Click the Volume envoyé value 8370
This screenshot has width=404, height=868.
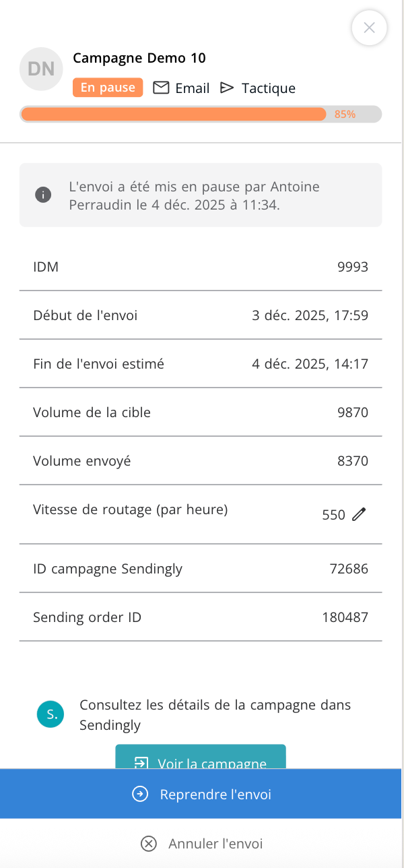[353, 461]
